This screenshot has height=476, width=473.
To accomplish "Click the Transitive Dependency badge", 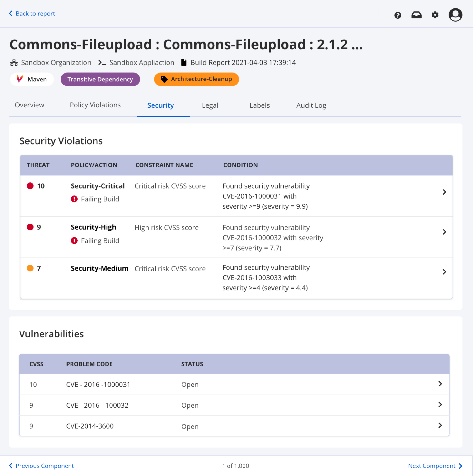I will (x=100, y=79).
